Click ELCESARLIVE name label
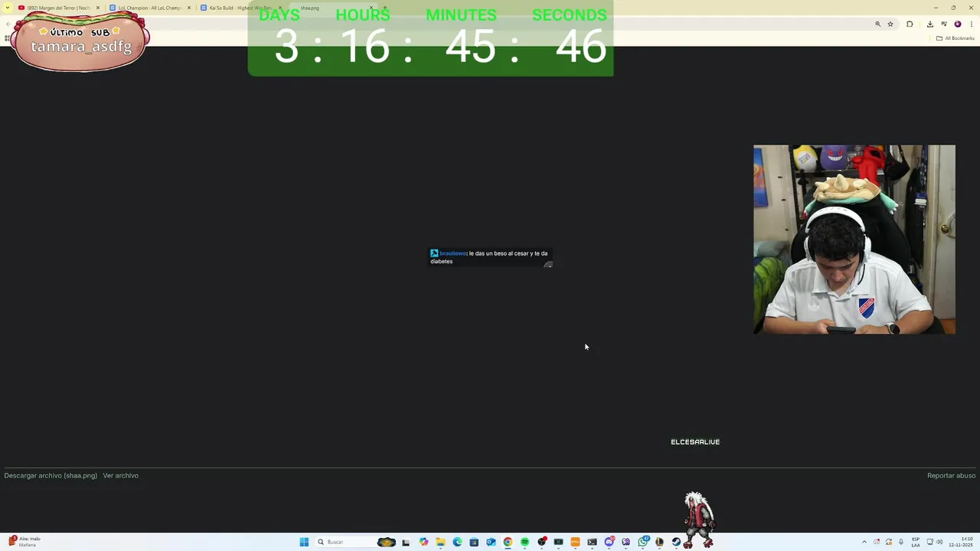980x551 pixels. (x=695, y=442)
